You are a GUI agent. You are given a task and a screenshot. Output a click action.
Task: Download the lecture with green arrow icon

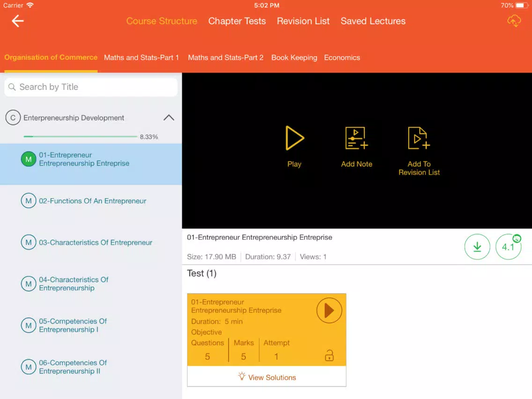coord(477,247)
